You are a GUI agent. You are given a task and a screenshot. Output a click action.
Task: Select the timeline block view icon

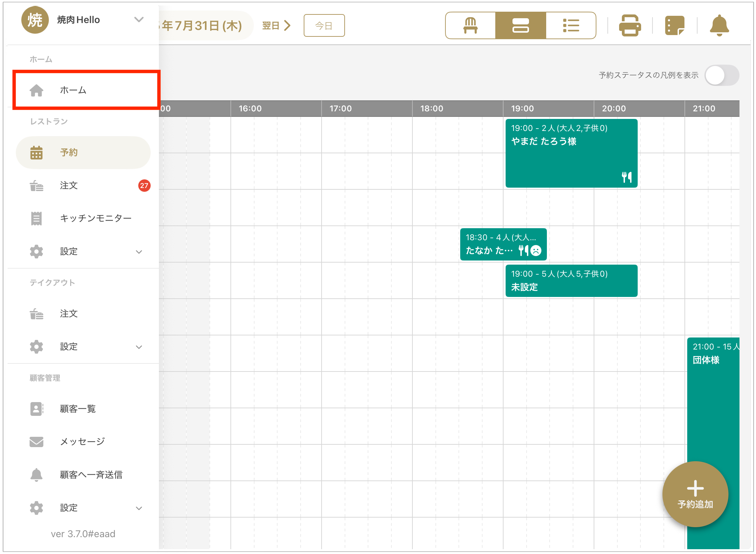[x=520, y=25]
